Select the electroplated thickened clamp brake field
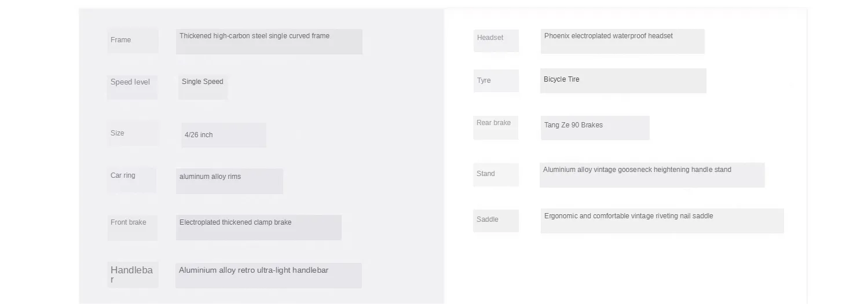The width and height of the screenshot is (868, 304). click(x=259, y=228)
